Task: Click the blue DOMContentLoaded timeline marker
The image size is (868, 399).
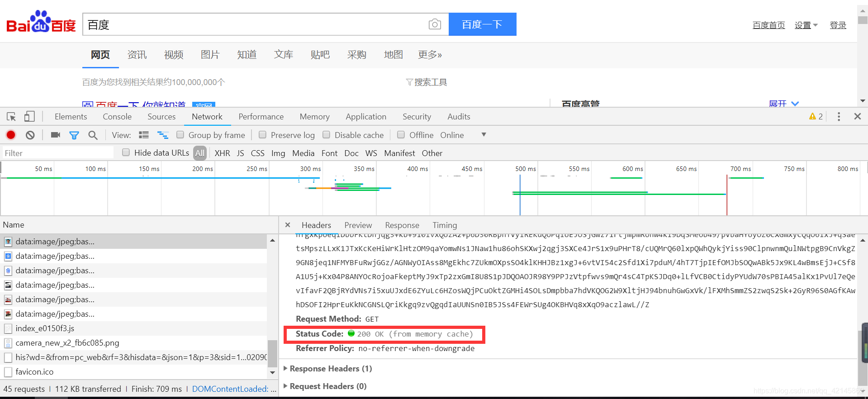Action: coord(520,195)
